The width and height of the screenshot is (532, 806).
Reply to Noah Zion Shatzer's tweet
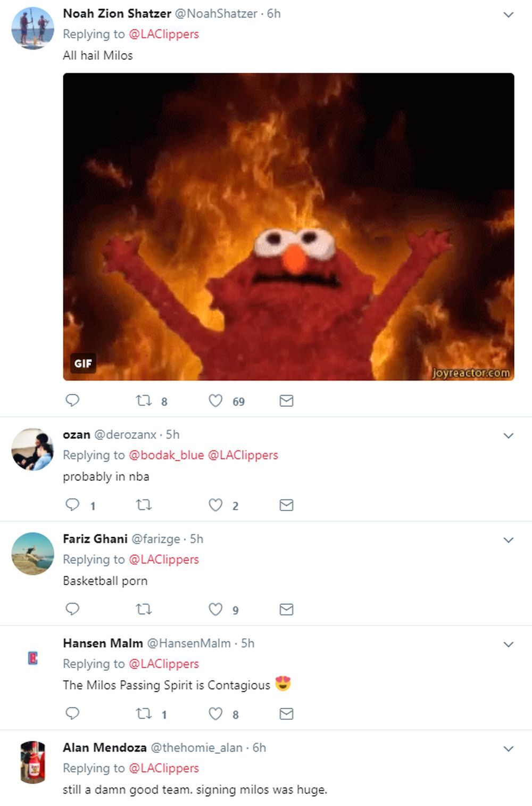[72, 400]
